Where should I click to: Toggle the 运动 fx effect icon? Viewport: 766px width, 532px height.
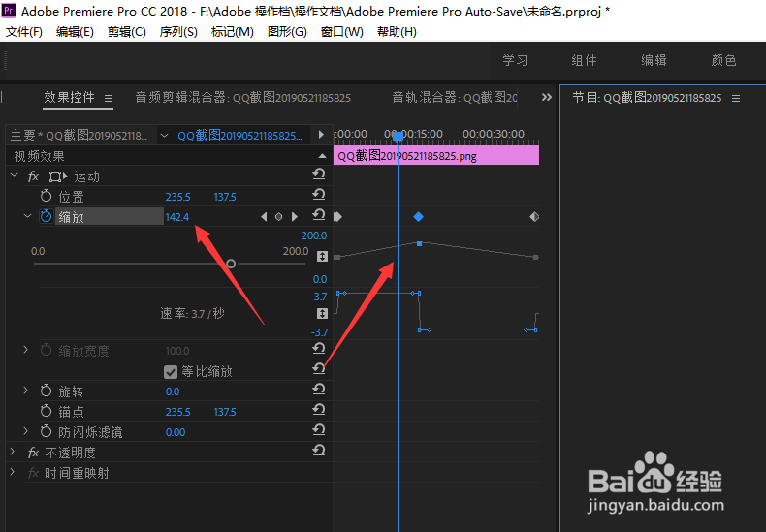point(33,176)
